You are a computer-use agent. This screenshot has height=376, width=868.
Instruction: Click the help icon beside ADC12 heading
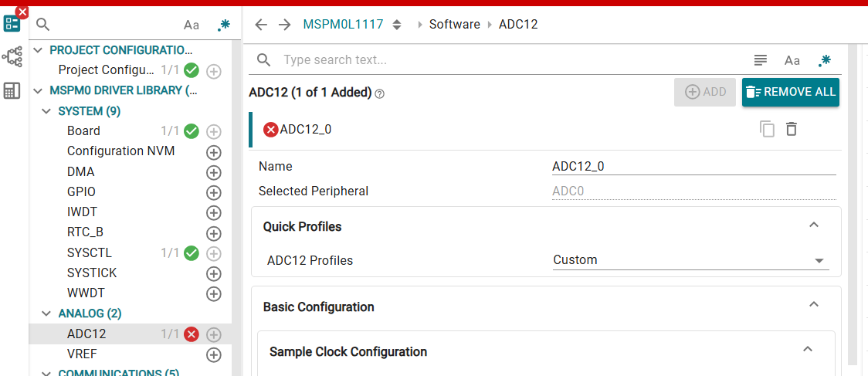point(380,93)
